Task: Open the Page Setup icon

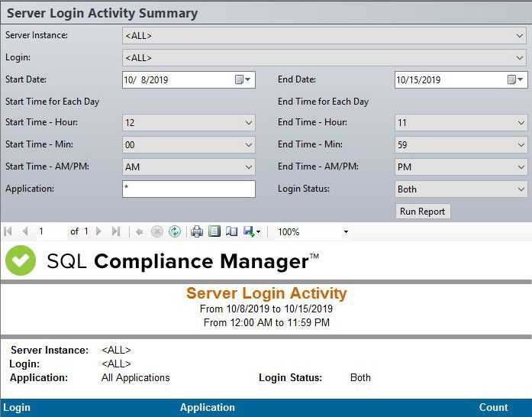Action: coord(232,231)
